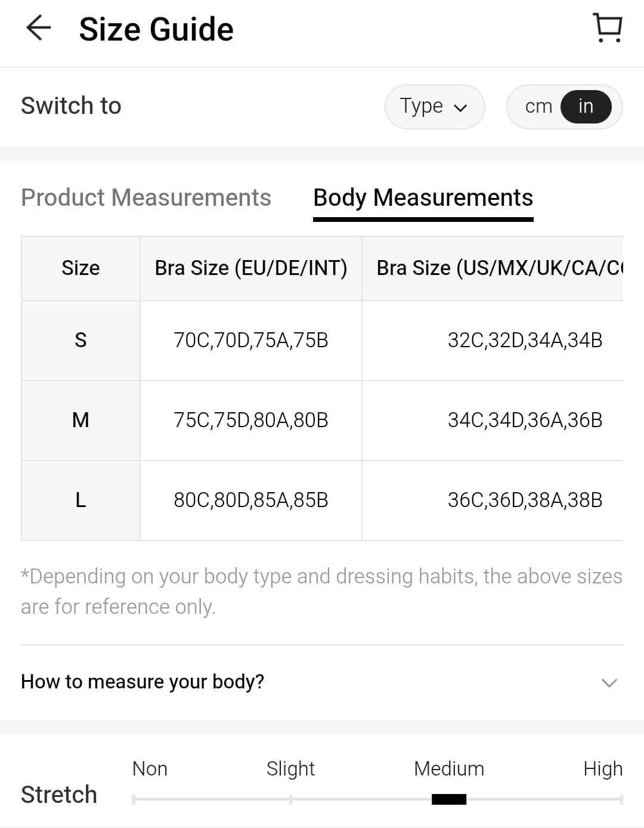
Task: Select size M row
Action: [x=80, y=420]
